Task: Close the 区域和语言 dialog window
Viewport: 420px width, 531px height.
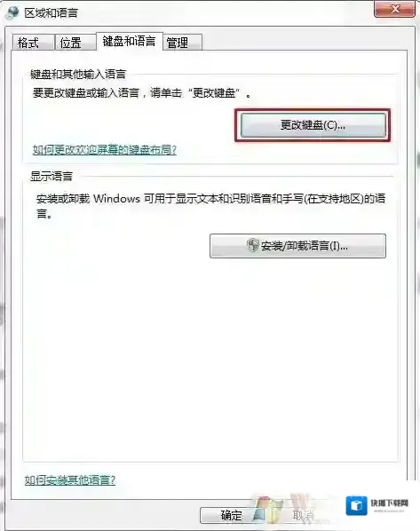Action: [394, 9]
